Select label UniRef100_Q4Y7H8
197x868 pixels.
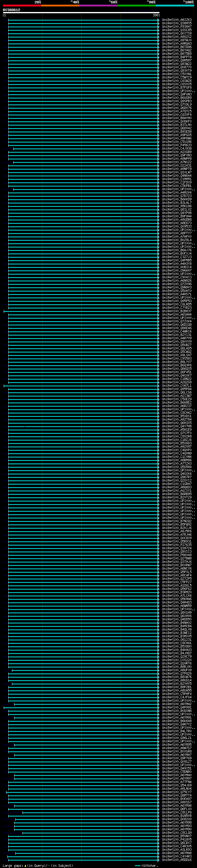pos(177,426)
